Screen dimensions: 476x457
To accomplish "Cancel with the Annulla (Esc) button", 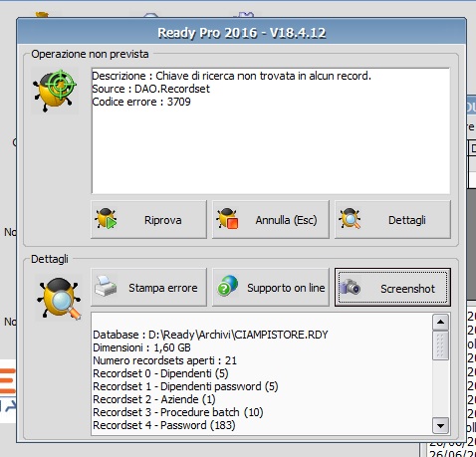I will [x=271, y=220].
